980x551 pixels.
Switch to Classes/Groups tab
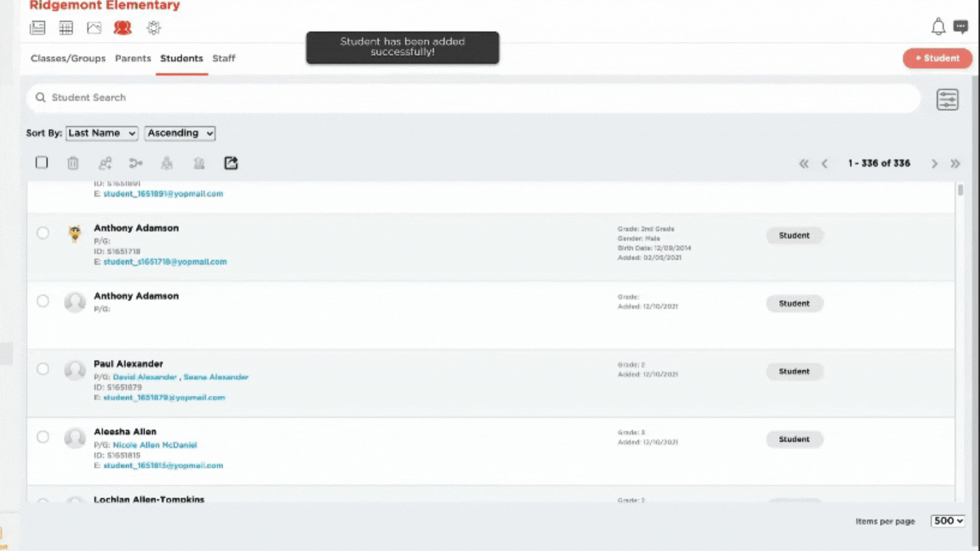[68, 59]
